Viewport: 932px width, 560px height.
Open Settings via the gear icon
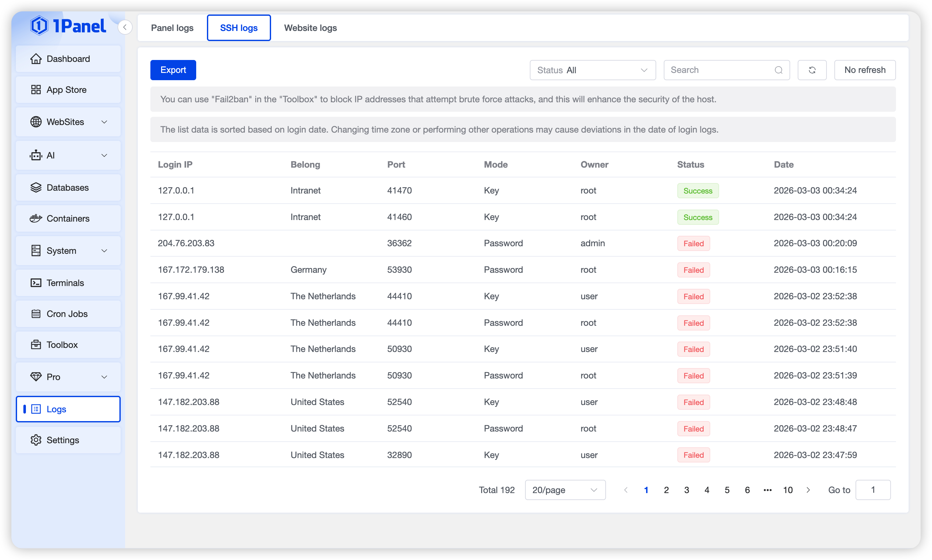36,440
